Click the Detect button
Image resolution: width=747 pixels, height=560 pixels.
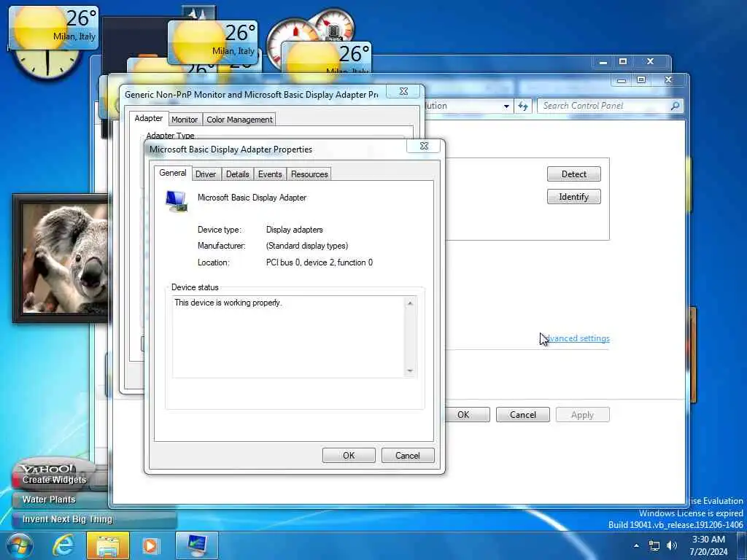coord(573,174)
